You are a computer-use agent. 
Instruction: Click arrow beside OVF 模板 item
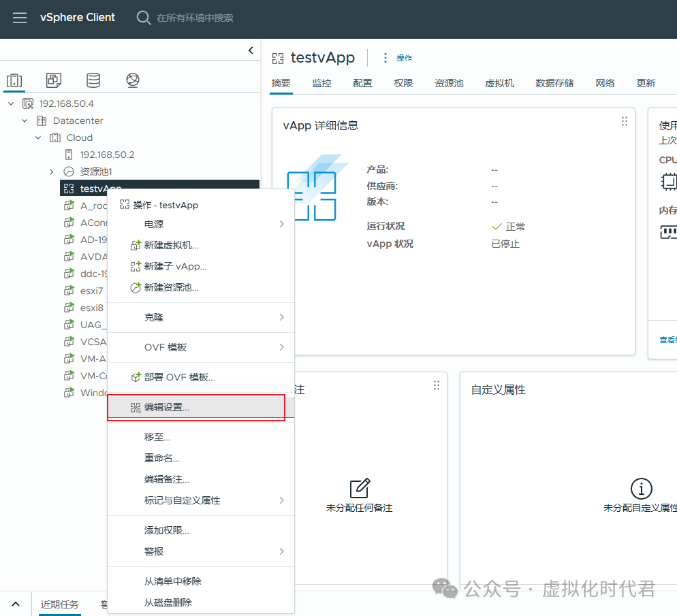tap(281, 347)
